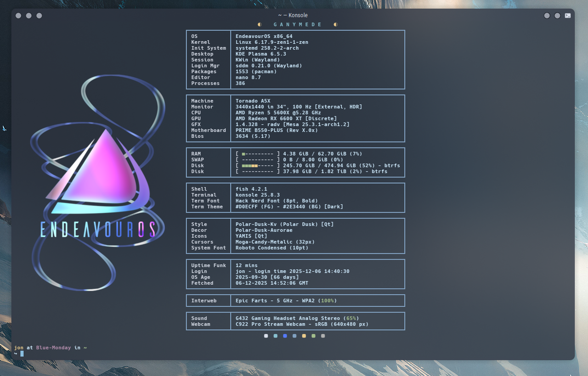Click the 'jon at Blue-Monday in ~' prompt

(51, 348)
